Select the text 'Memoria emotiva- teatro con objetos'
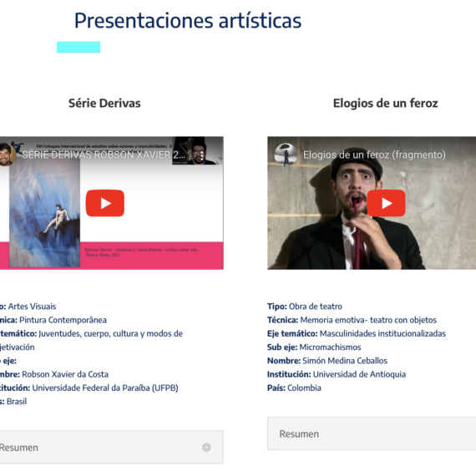The height and width of the screenshot is (476, 476). pyautogui.click(x=368, y=320)
